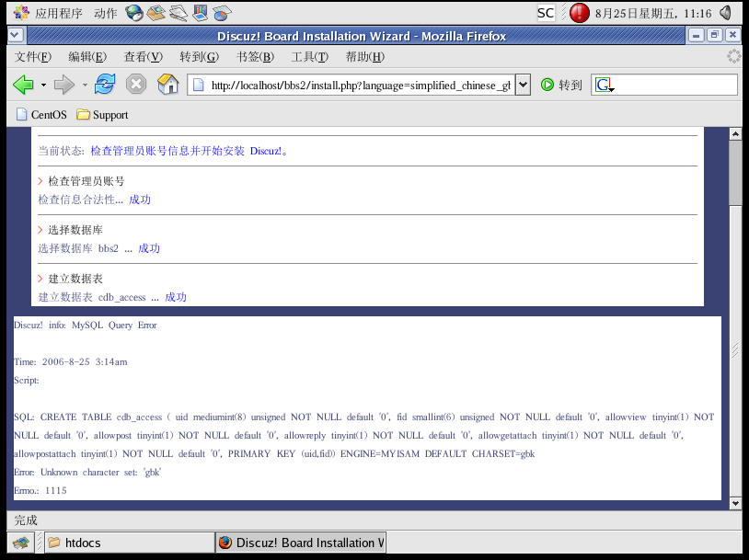Click the 'Error: Unknown character set: gbk' line
749x560 pixels.
tap(88, 472)
